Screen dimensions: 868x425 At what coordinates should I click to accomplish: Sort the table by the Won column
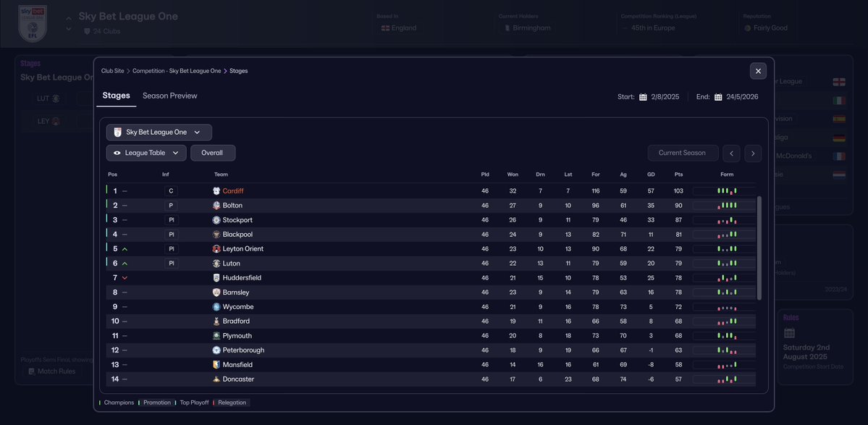coord(513,174)
